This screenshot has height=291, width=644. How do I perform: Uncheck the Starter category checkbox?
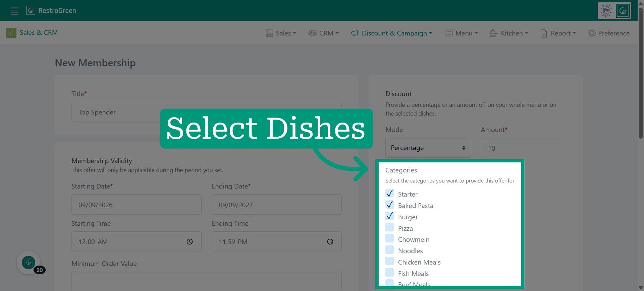point(389,194)
